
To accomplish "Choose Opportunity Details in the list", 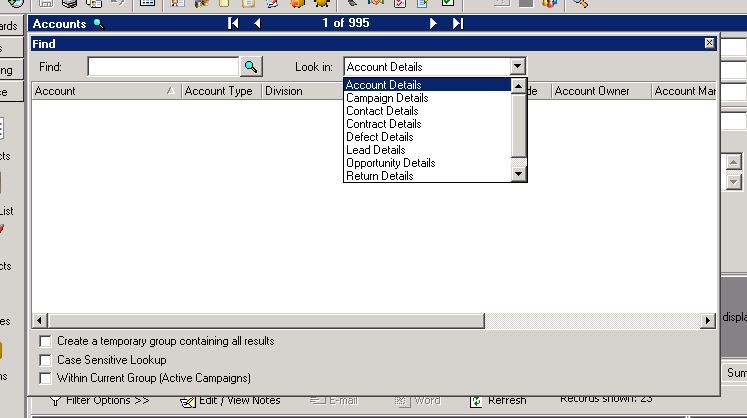I will click(390, 163).
